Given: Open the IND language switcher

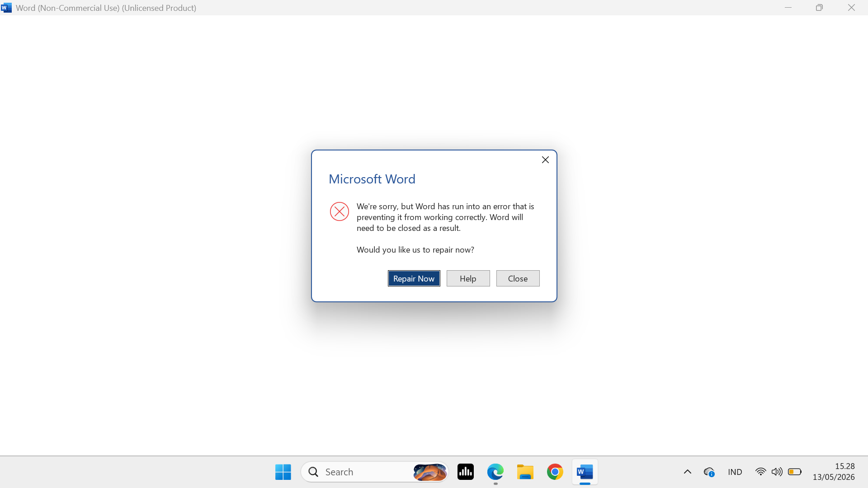Looking at the screenshot, I should (x=735, y=472).
